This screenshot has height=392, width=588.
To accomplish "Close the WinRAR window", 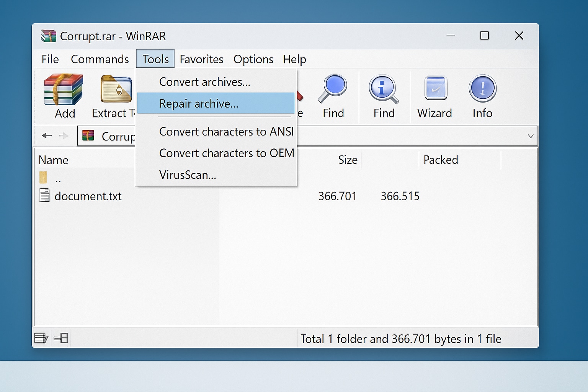I will pyautogui.click(x=519, y=36).
